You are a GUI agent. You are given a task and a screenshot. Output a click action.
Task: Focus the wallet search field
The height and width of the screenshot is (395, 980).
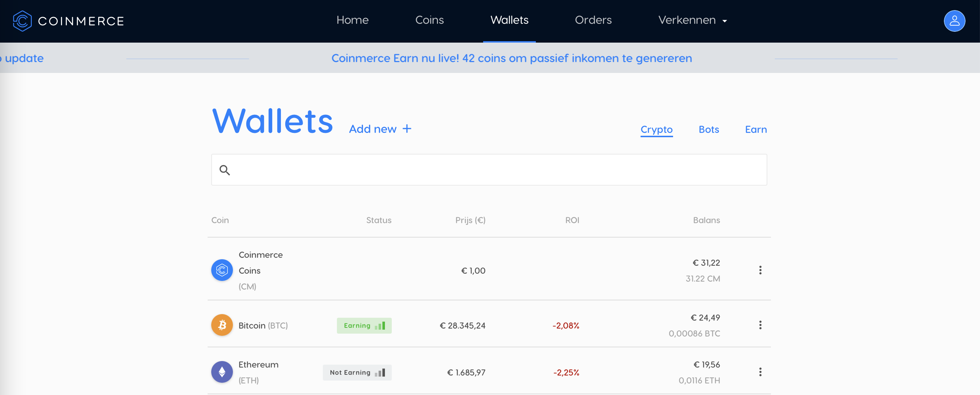tap(489, 170)
